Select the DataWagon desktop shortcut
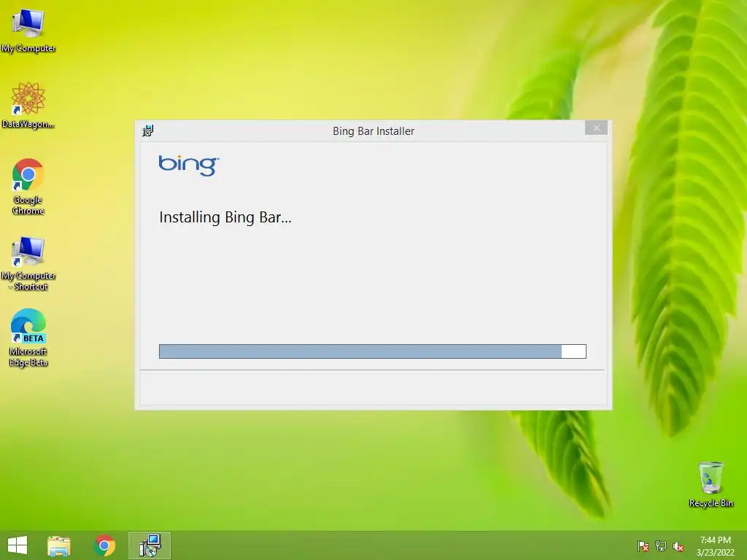The image size is (747, 560). pyautogui.click(x=28, y=105)
